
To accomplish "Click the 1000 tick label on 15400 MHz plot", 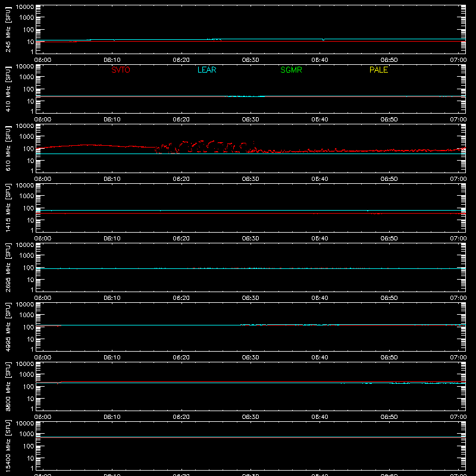I will point(27,434).
